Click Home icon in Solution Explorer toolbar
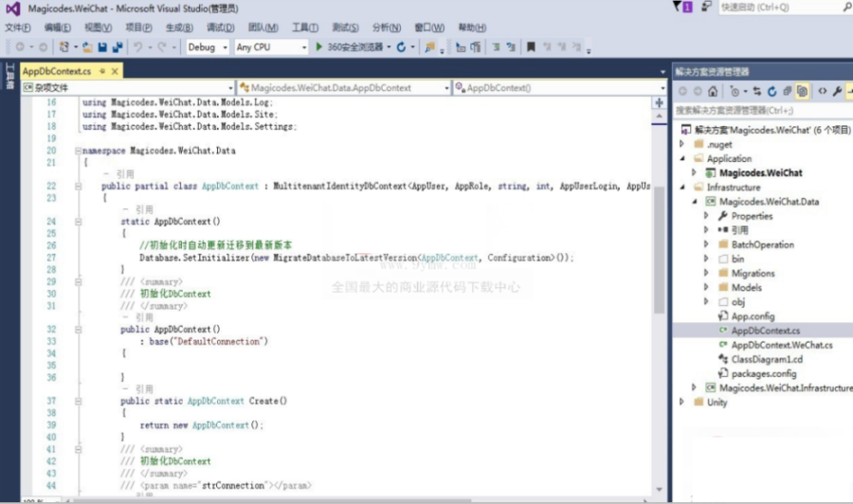 (x=713, y=91)
